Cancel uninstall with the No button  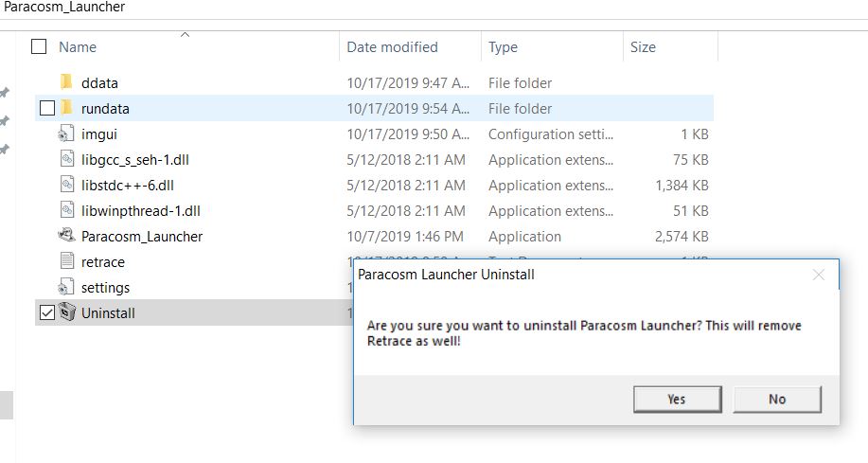click(777, 400)
